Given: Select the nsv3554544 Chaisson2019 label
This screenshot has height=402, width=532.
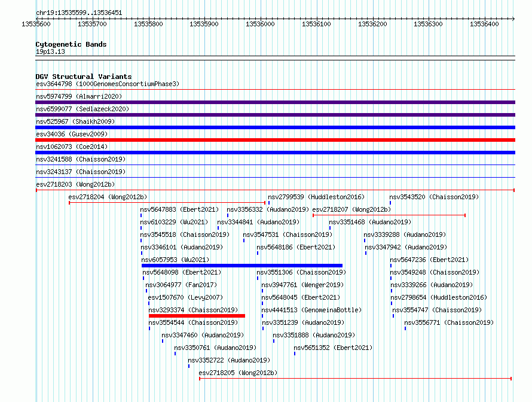Looking at the screenshot, I should coord(194,322).
